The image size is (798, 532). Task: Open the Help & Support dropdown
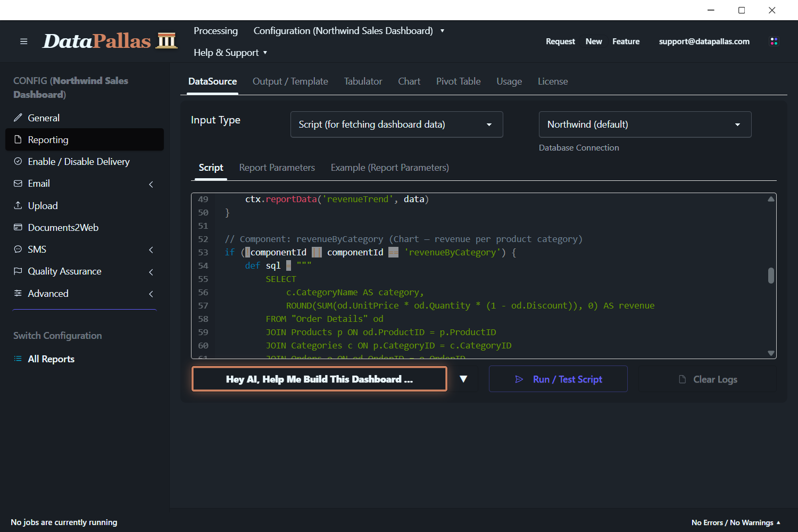pos(230,52)
